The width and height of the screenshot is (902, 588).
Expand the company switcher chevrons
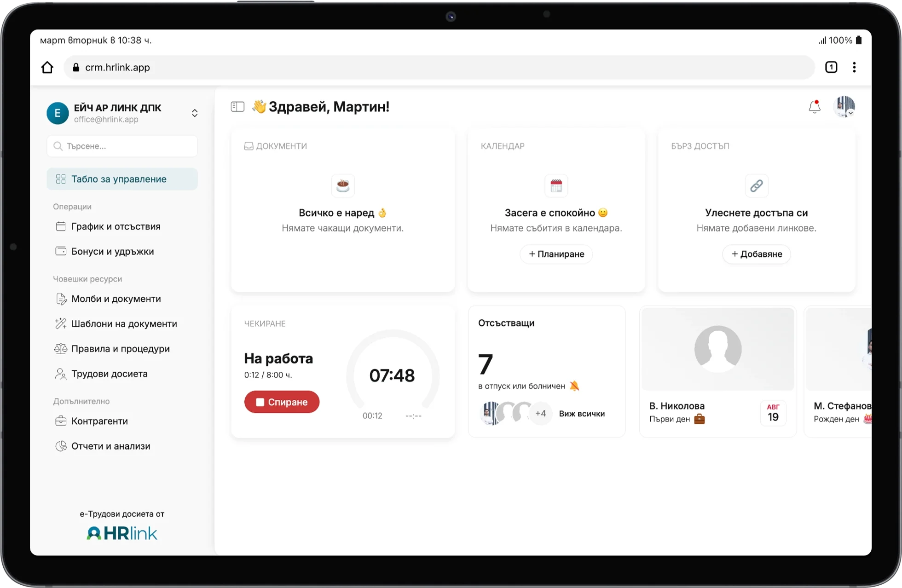tap(195, 113)
